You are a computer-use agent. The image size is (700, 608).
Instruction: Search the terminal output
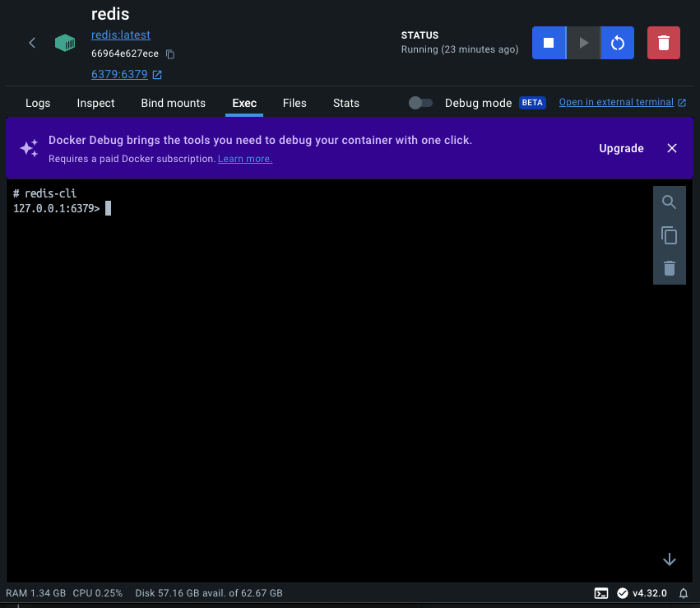point(669,202)
